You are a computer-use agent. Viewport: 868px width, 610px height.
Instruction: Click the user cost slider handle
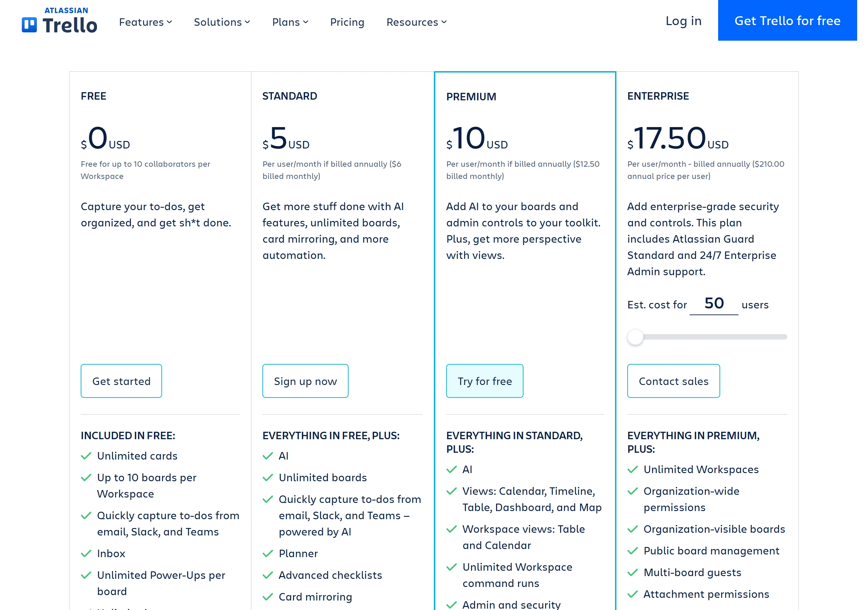click(x=635, y=337)
